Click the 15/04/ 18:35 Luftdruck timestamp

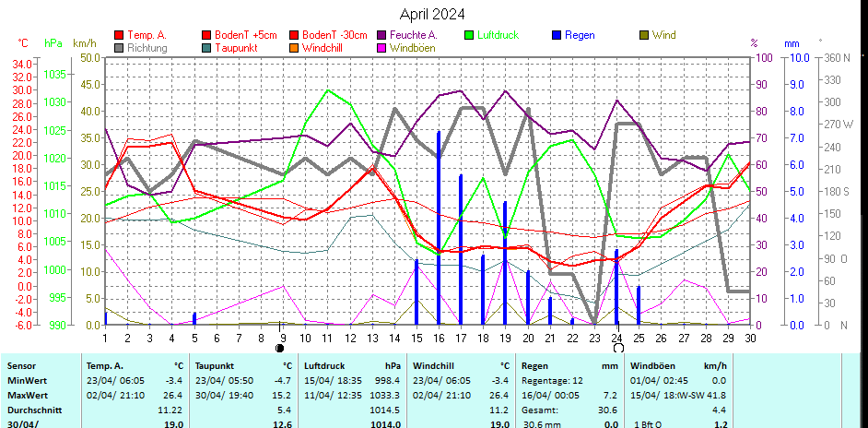tap(333, 381)
